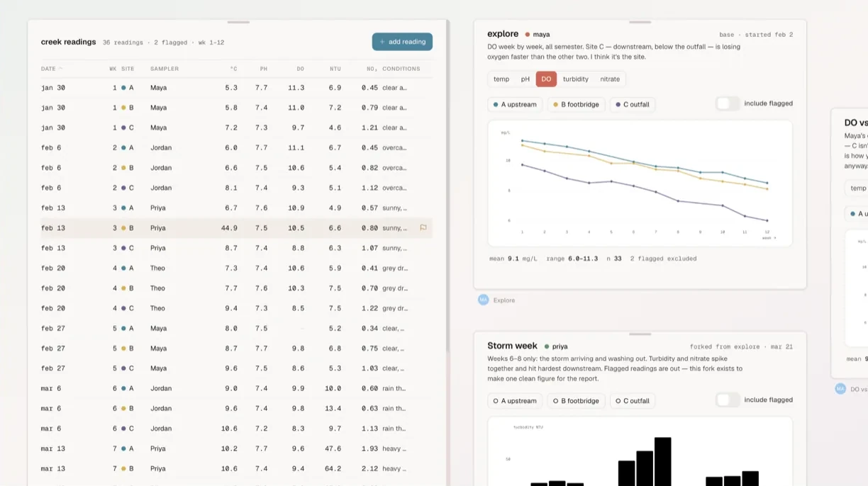Enable C outfall in Storm week card
Viewport: 868px width, 486px height.
coord(632,401)
